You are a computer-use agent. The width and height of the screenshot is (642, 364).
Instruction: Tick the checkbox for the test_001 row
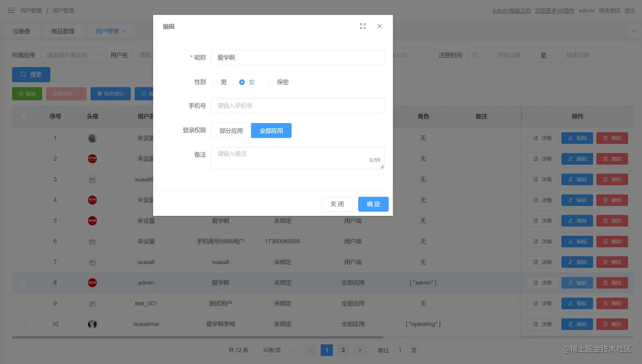point(23,303)
